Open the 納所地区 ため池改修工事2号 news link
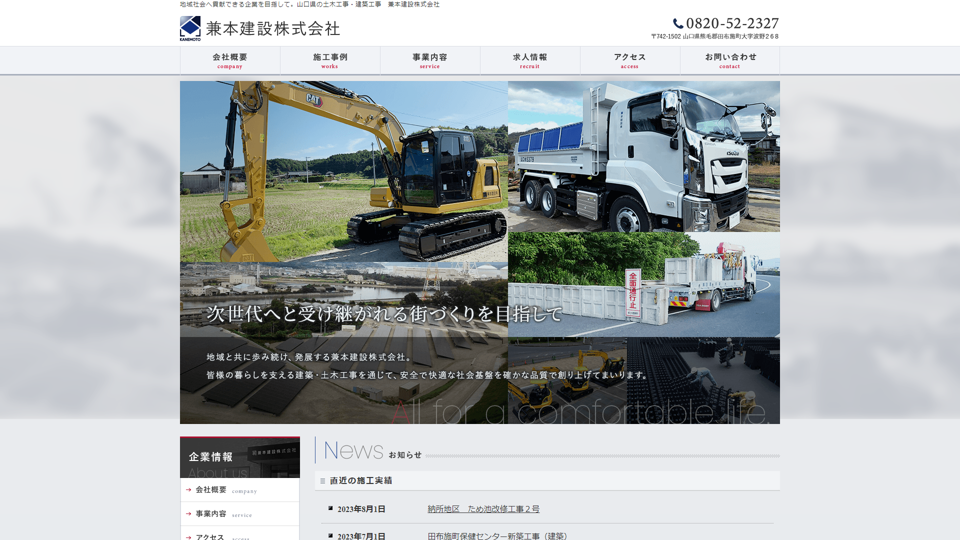The width and height of the screenshot is (960, 540). [483, 509]
